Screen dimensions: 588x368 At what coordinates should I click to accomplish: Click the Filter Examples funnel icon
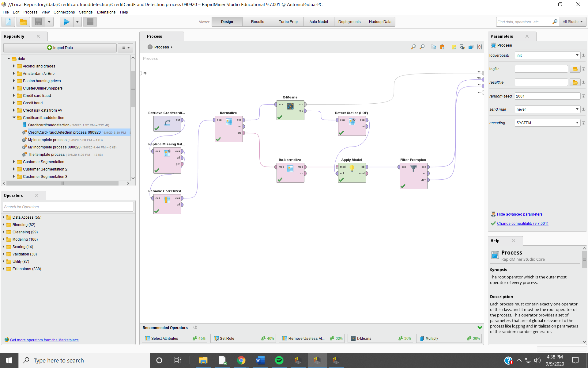[413, 168]
